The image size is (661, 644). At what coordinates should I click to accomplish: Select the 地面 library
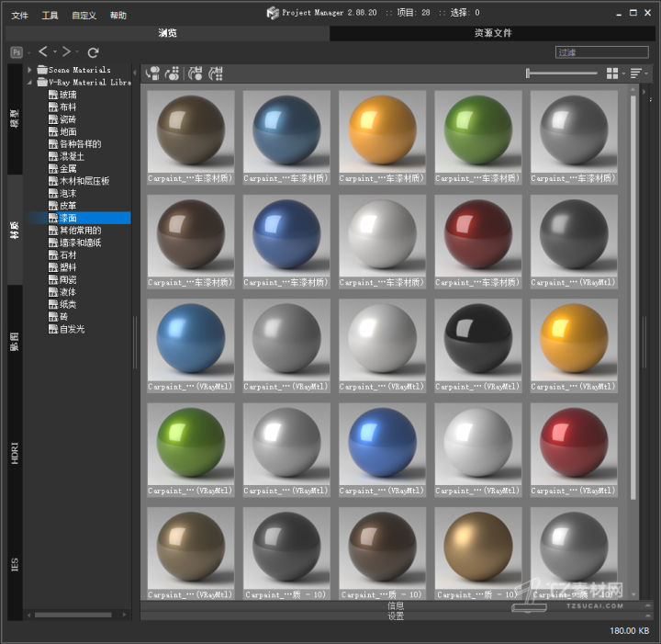[62, 131]
